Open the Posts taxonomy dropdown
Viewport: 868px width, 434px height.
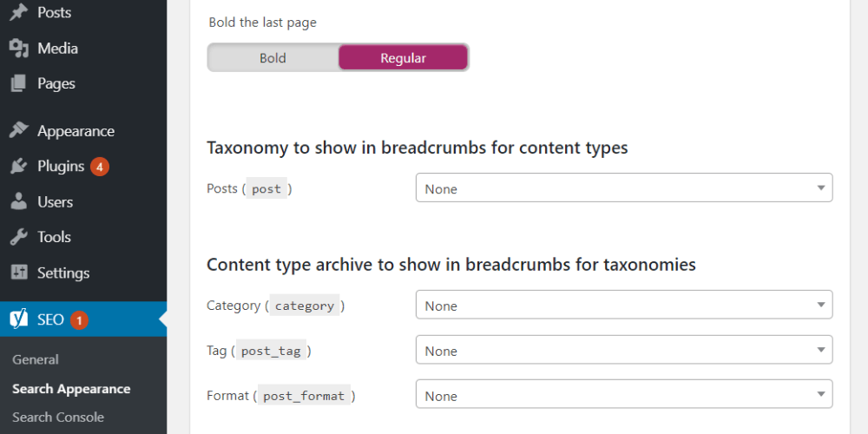[x=623, y=188]
